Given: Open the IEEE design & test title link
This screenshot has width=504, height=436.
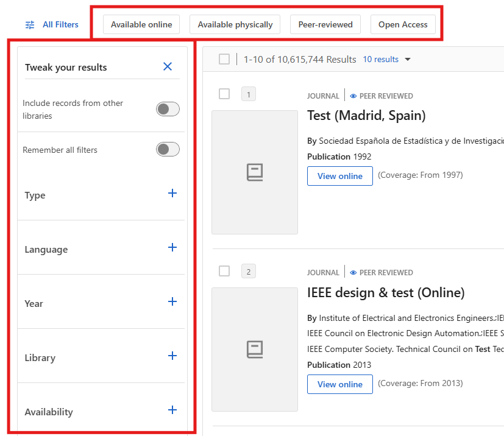Looking at the screenshot, I should pos(386,293).
